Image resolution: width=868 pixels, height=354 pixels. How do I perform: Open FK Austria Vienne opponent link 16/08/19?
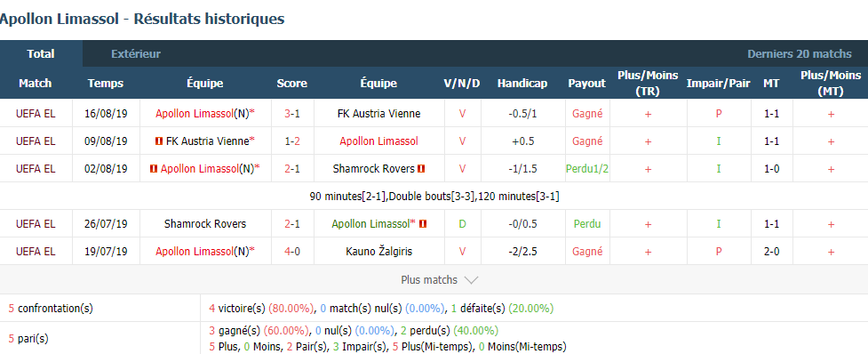pos(379,114)
